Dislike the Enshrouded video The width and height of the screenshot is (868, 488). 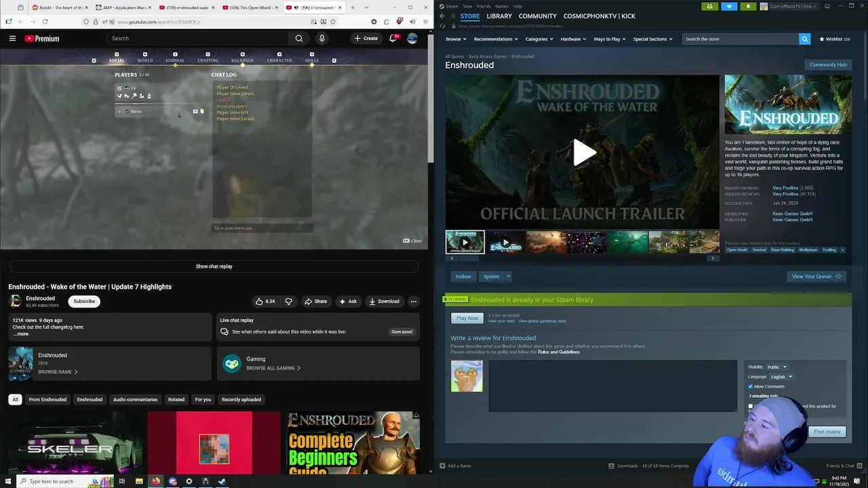tap(288, 302)
